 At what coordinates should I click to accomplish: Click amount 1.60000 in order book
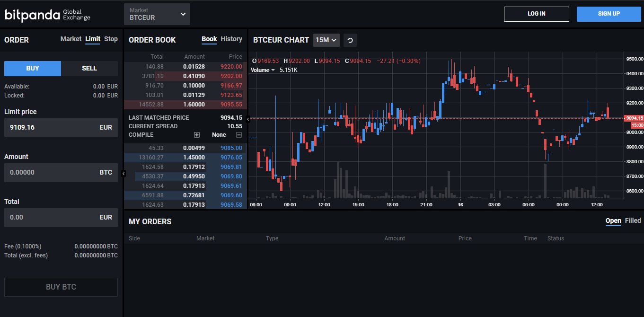pos(194,105)
